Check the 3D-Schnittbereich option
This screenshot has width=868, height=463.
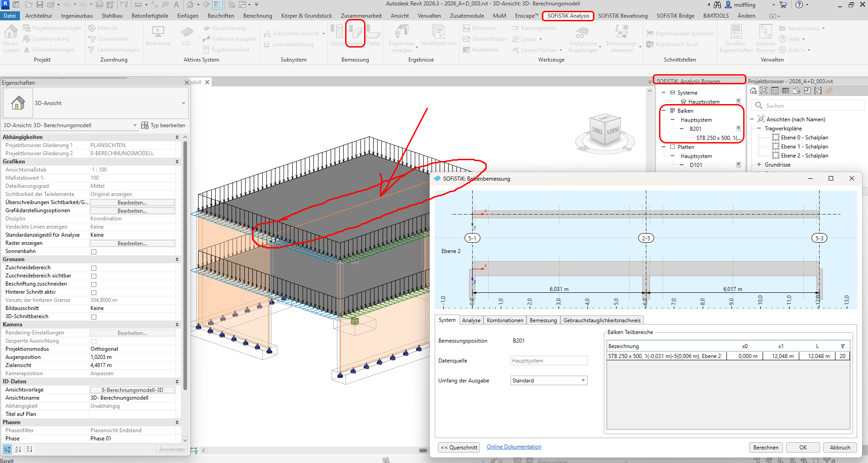point(94,317)
